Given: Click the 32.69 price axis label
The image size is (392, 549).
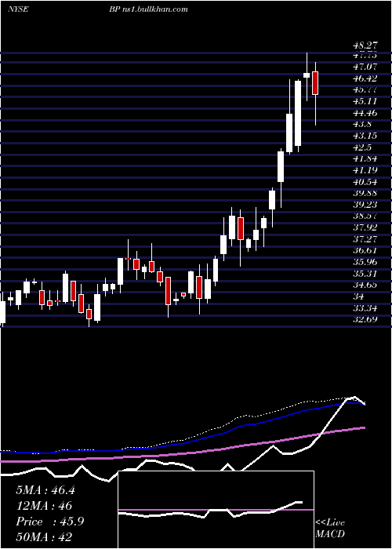Looking at the screenshot, I should click(365, 319).
